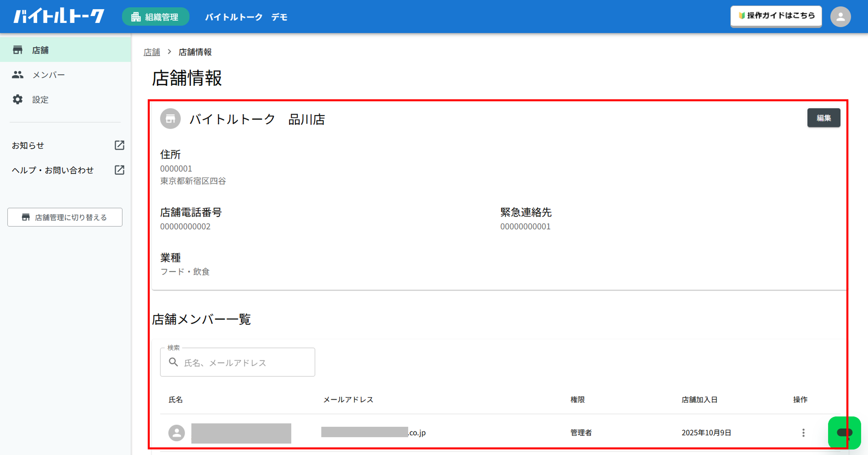Open the 組織管理 pill button
Screen dimensions: 868x455
[x=155, y=17]
